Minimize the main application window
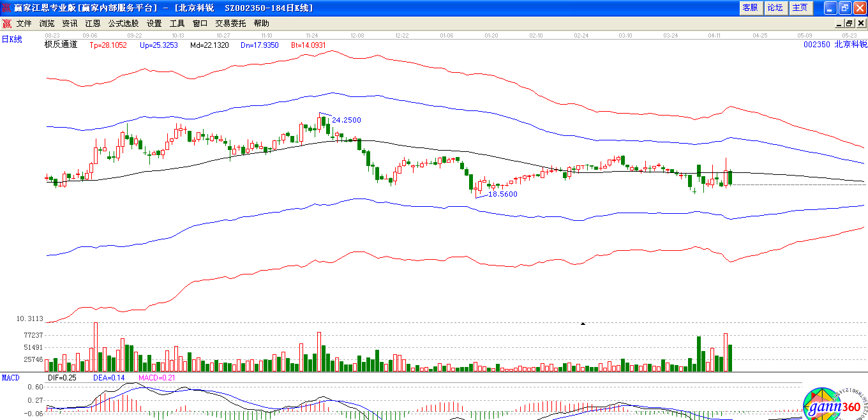Viewport: 868px width, 420px height. (x=830, y=8)
